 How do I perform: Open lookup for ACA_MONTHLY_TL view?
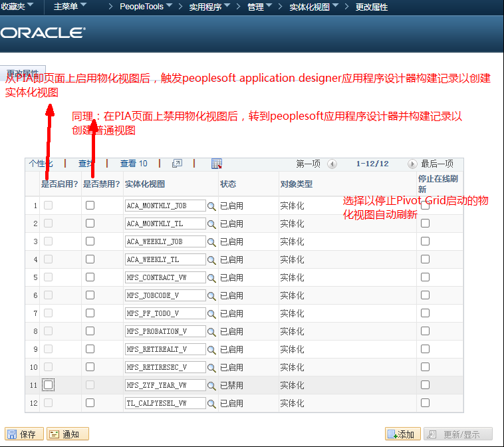(211, 224)
